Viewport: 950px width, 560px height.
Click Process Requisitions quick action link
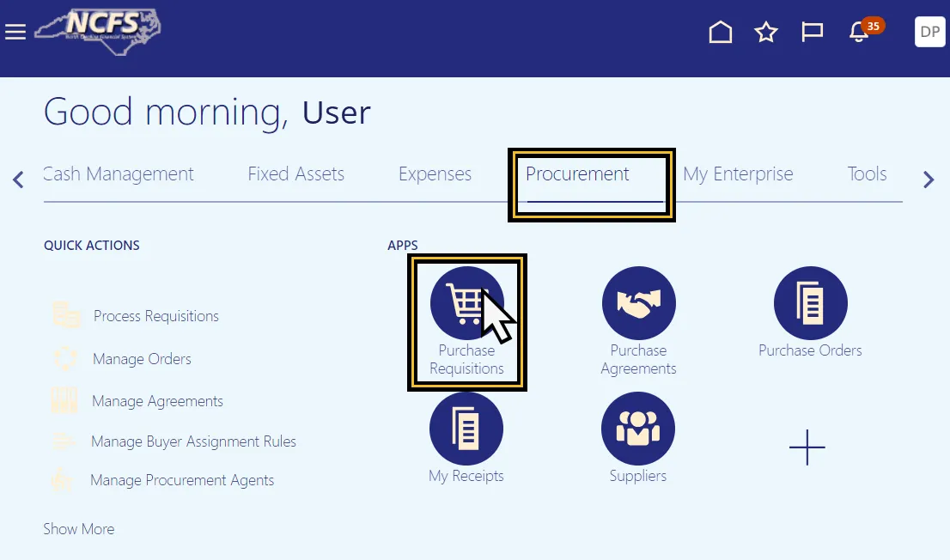(155, 316)
